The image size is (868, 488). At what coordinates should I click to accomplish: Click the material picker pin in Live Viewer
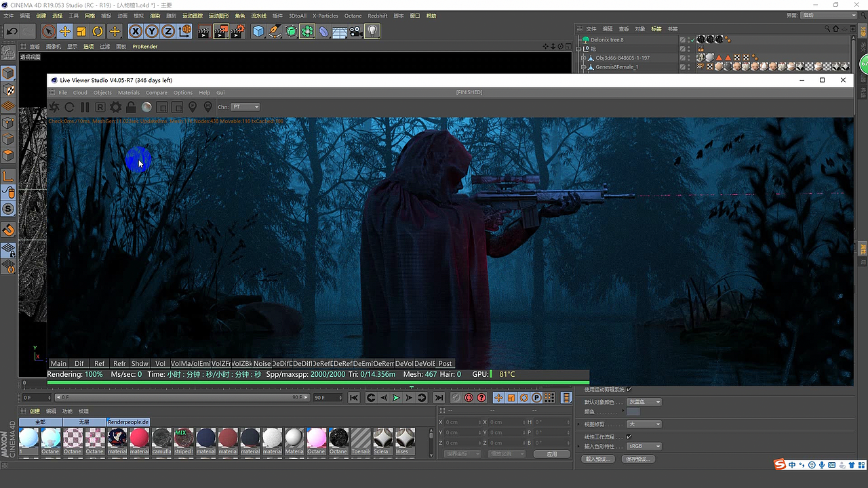coord(208,107)
